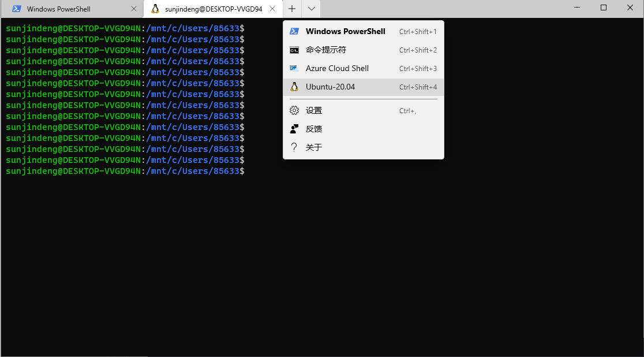Image resolution: width=644 pixels, height=357 pixels.
Task: Click the 反馈 feedback icon
Action: pos(294,128)
